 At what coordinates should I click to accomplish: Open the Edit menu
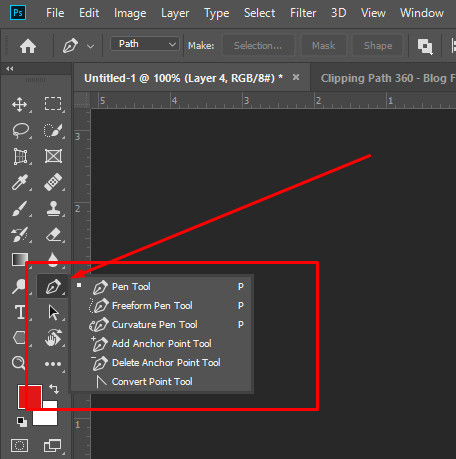tap(89, 13)
